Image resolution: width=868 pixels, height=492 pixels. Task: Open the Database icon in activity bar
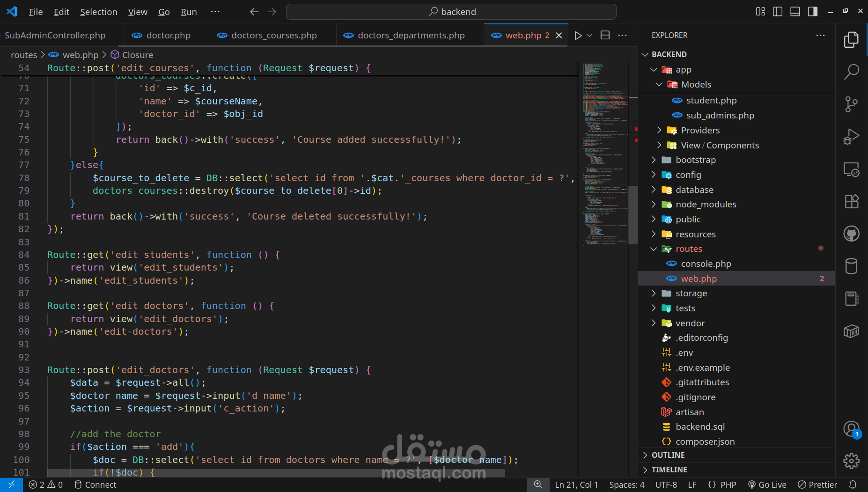pyautogui.click(x=851, y=266)
